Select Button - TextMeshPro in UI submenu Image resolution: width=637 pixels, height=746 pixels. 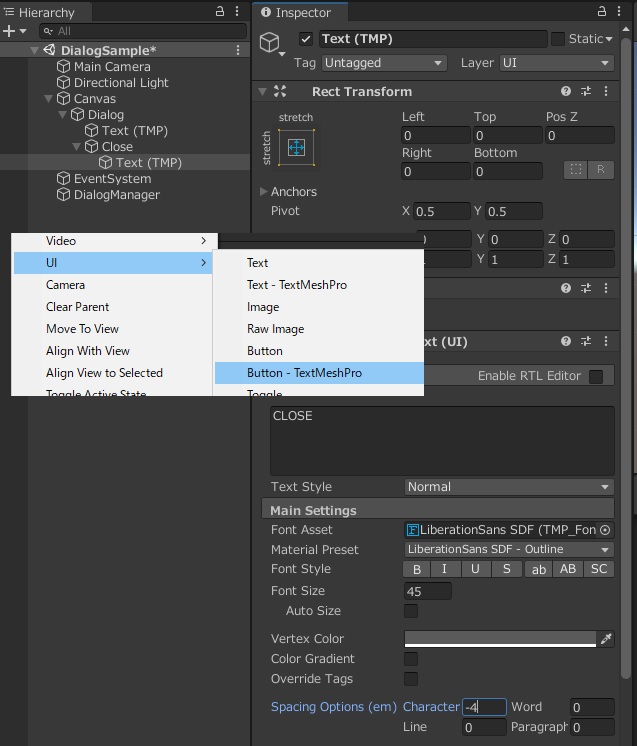click(x=319, y=373)
